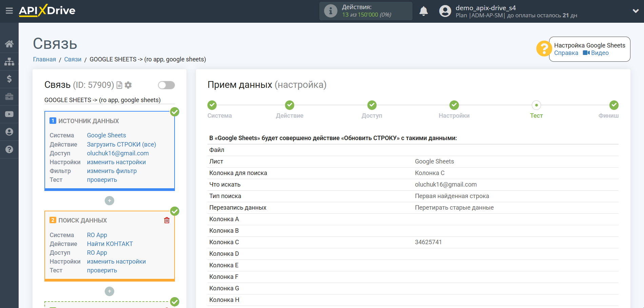Go to the Система step
This screenshot has width=644, height=308.
tap(212, 105)
